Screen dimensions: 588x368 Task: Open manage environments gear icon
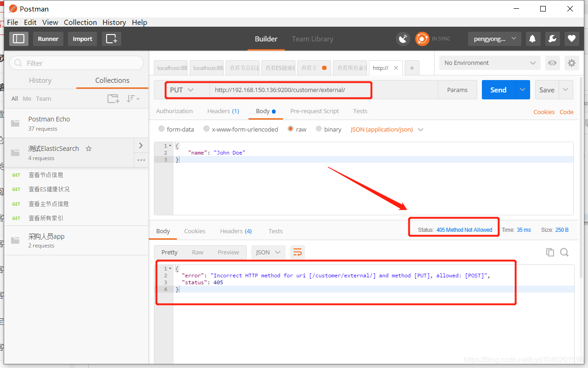pyautogui.click(x=571, y=63)
